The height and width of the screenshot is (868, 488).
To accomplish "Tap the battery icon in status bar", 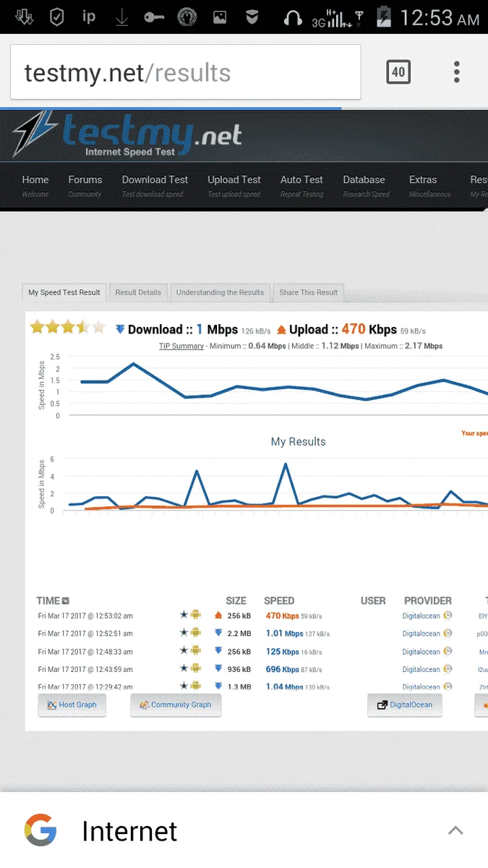I will [x=385, y=17].
